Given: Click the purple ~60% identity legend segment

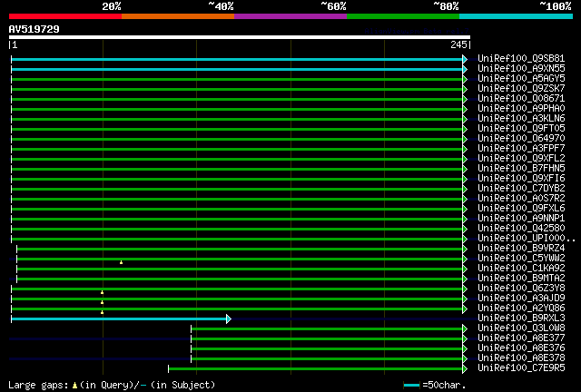Looking at the screenshot, I should click(x=290, y=16).
